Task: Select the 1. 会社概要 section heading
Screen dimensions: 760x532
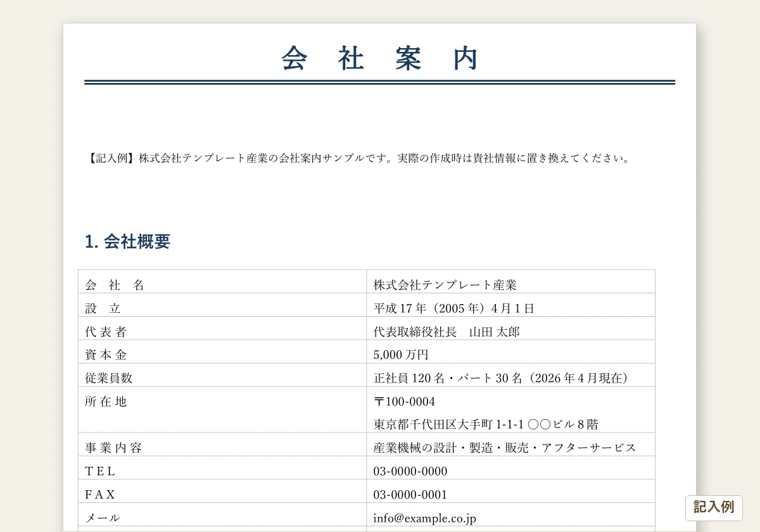Action: [127, 241]
